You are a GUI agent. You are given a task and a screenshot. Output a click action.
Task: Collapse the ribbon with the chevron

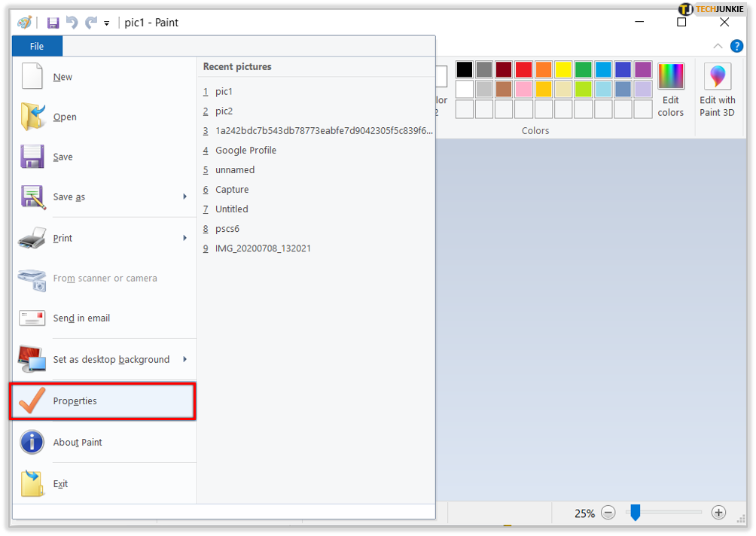point(718,46)
